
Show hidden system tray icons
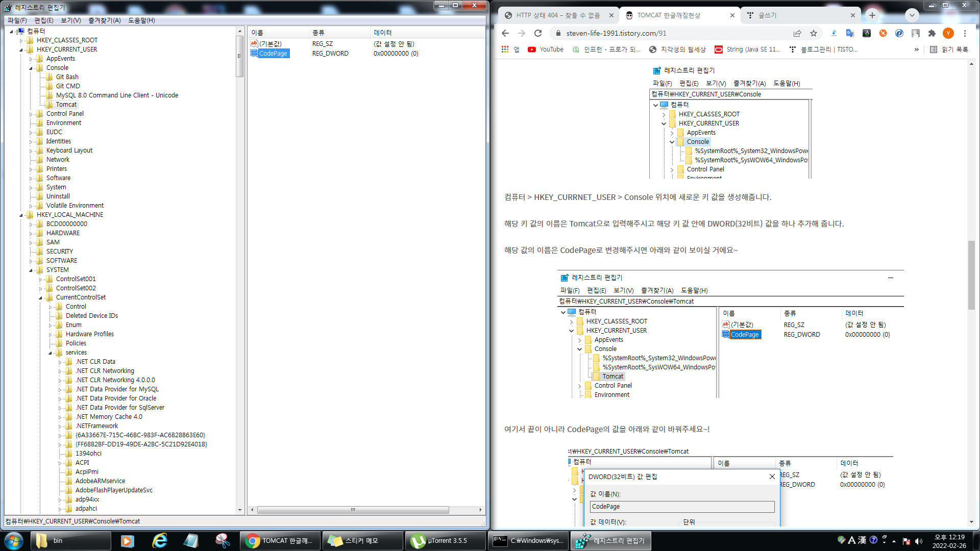point(894,541)
